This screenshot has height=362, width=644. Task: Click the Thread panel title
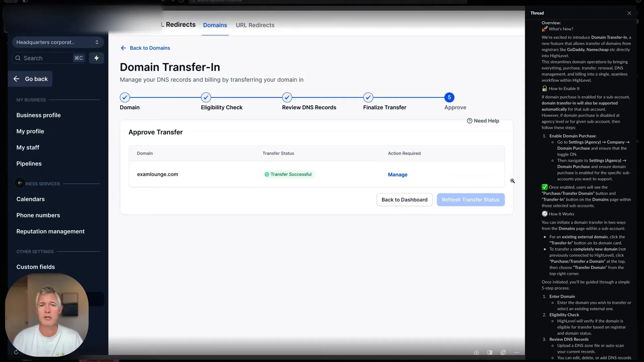(x=537, y=13)
